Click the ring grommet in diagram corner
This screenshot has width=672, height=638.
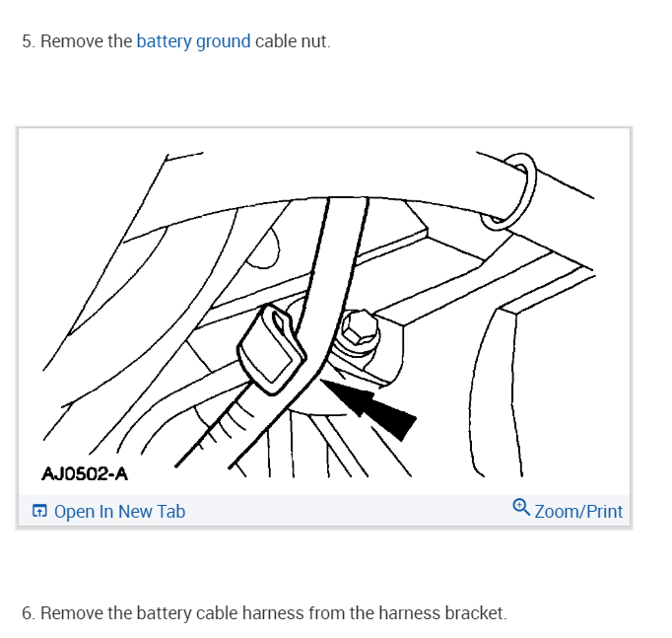tap(508, 191)
